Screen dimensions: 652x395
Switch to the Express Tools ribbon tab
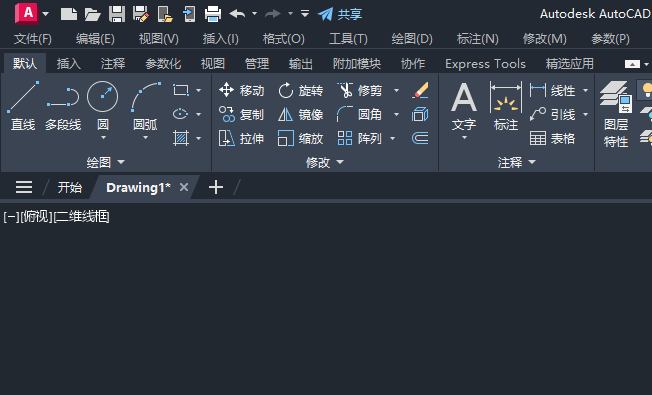485,64
